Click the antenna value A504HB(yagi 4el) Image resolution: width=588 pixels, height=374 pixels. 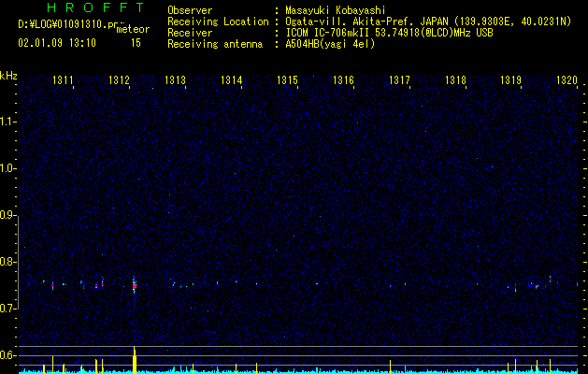coord(330,44)
